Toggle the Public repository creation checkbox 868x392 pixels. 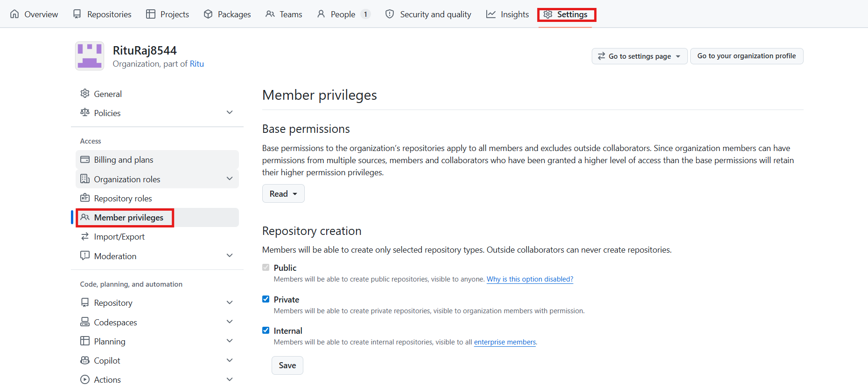(x=266, y=268)
